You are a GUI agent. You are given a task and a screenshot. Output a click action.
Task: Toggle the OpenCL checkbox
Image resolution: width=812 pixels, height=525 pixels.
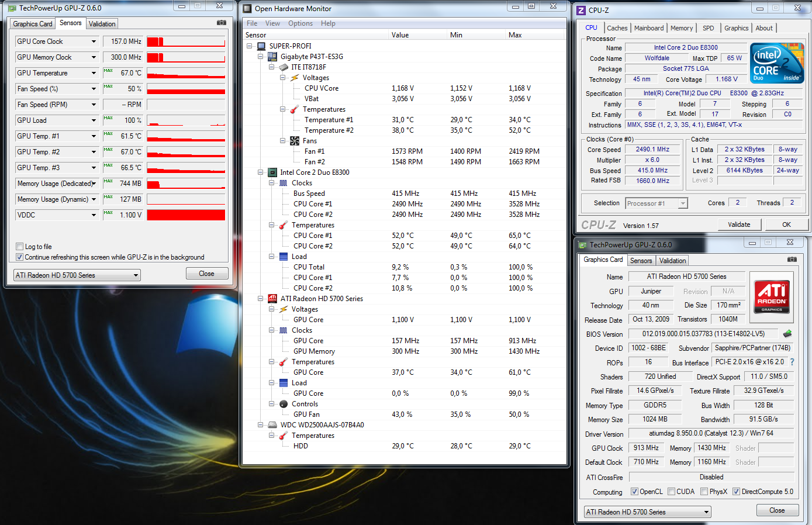[x=634, y=492]
